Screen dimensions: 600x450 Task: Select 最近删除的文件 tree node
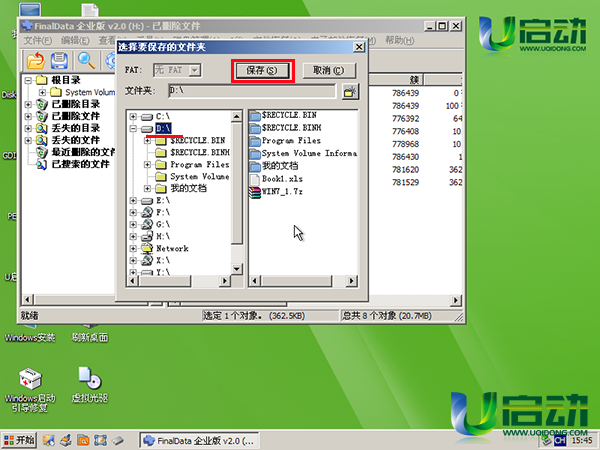pyautogui.click(x=83, y=152)
